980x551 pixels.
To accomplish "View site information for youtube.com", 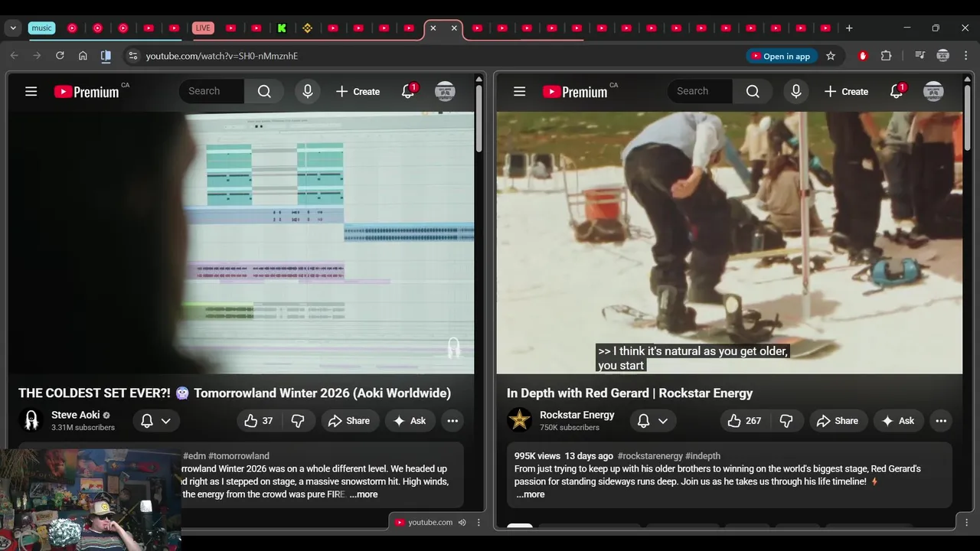I will tap(132, 56).
